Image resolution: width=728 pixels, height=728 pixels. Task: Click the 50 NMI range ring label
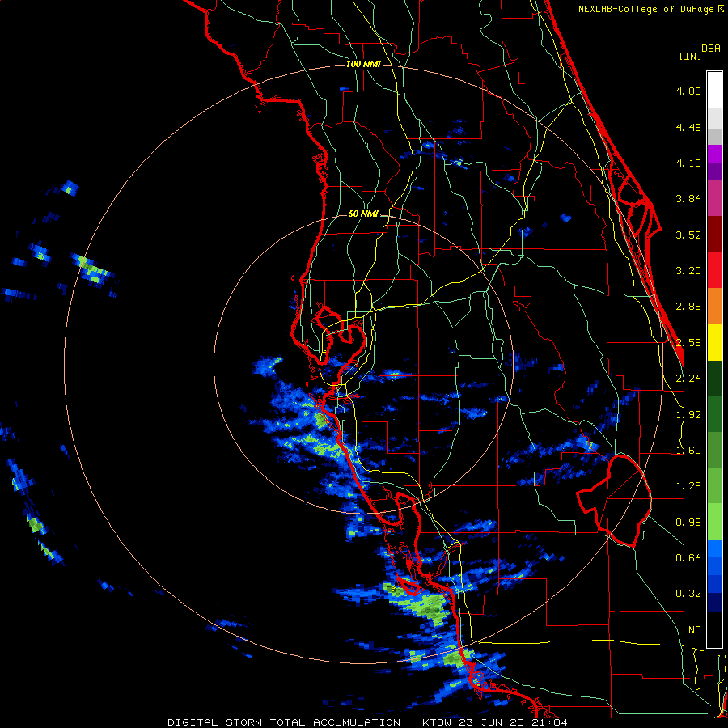coord(363,214)
